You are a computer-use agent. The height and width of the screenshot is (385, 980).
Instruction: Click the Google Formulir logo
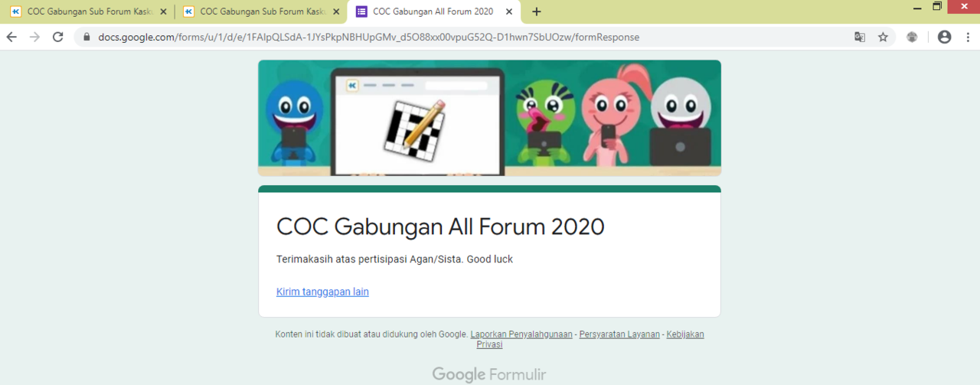click(x=489, y=374)
